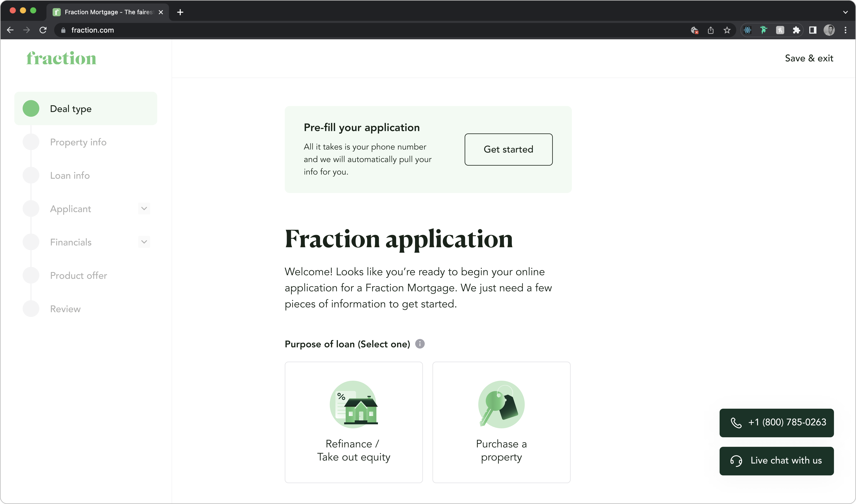856x504 pixels.
Task: Open the Financials step
Action: (71, 242)
